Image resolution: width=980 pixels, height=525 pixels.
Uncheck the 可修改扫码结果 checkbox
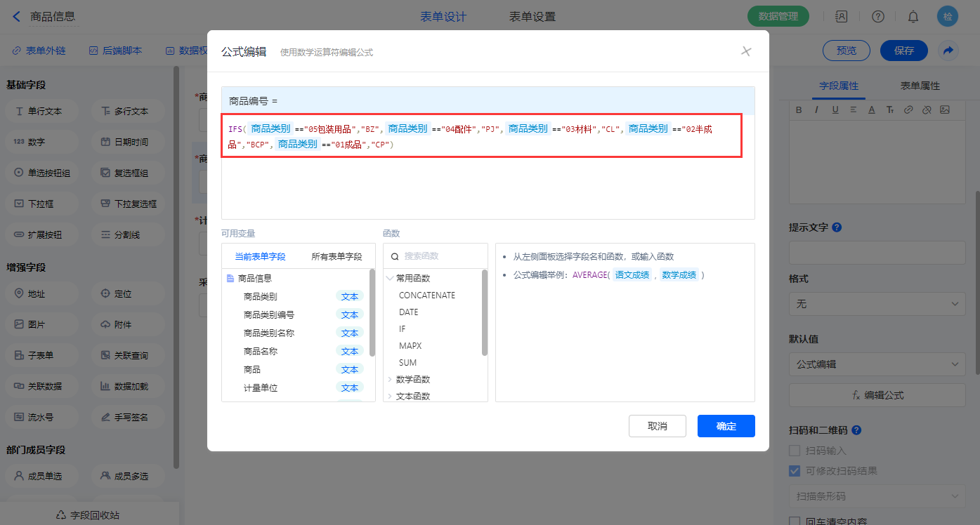pos(795,471)
